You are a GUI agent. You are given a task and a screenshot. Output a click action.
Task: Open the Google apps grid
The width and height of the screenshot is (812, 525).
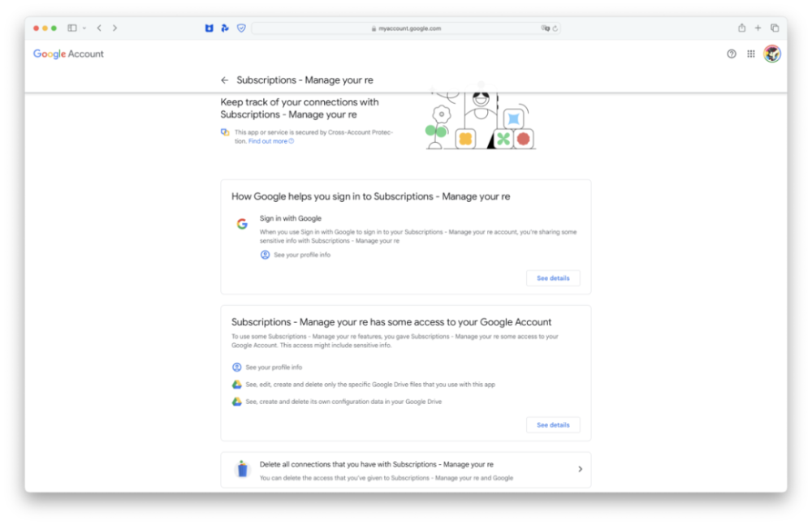coord(751,54)
